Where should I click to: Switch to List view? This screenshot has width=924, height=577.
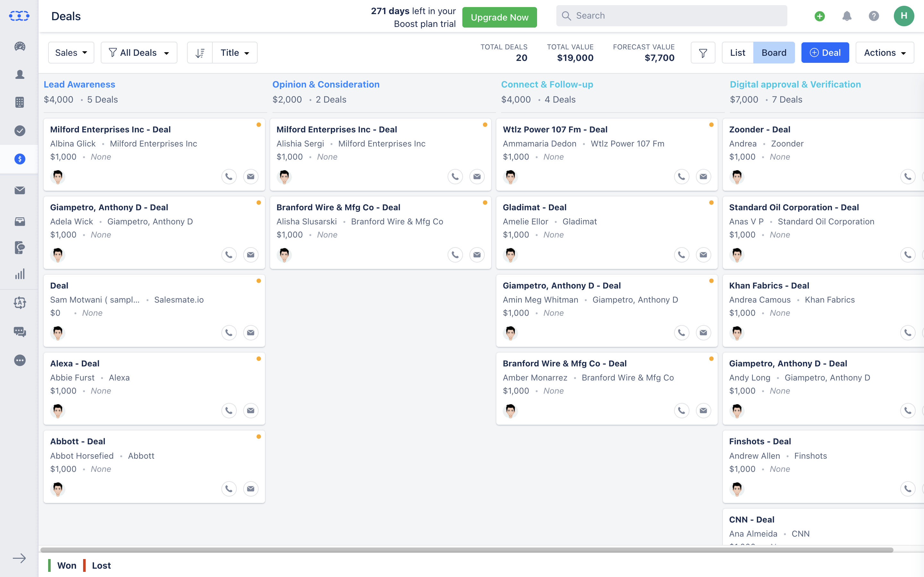coord(737,53)
